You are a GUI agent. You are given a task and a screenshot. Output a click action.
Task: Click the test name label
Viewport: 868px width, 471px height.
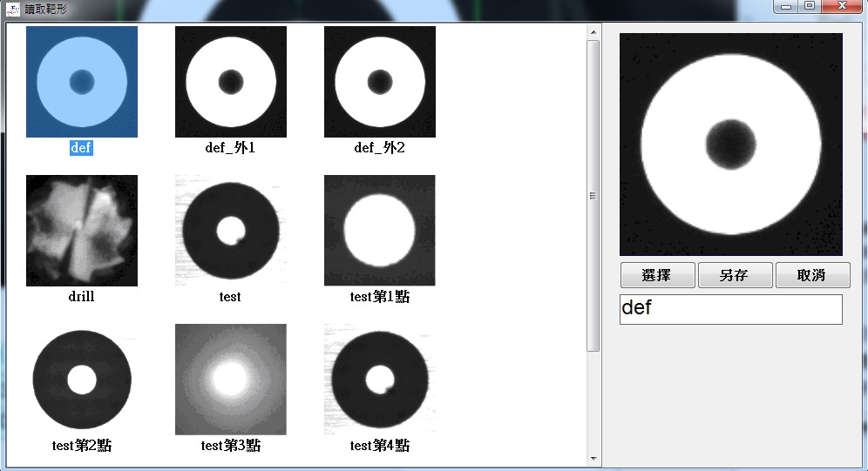(x=230, y=297)
